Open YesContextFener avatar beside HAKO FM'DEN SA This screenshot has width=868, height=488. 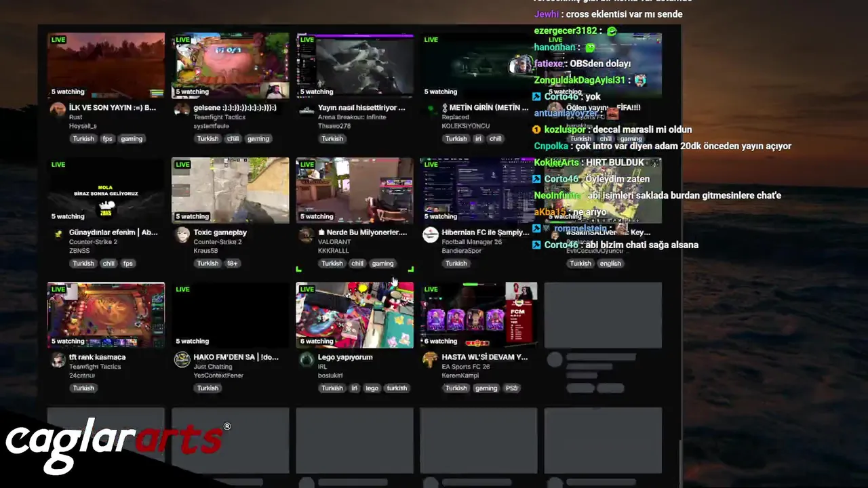[x=182, y=359]
